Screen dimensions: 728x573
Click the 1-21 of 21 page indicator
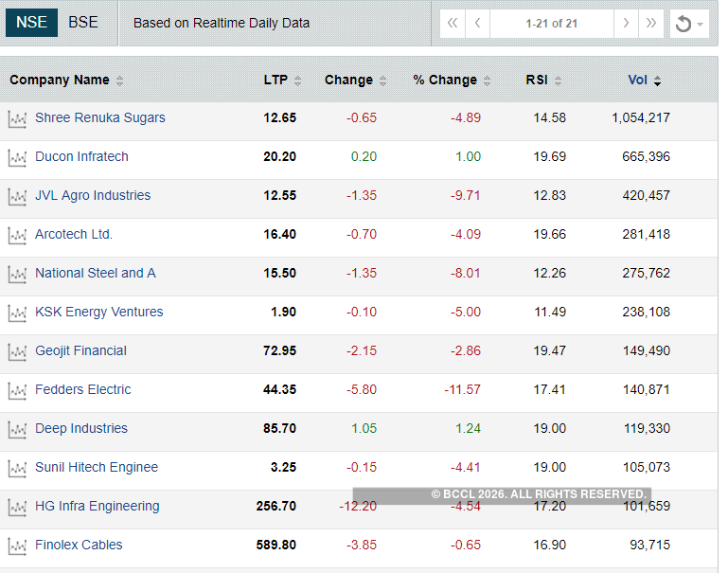pos(552,24)
